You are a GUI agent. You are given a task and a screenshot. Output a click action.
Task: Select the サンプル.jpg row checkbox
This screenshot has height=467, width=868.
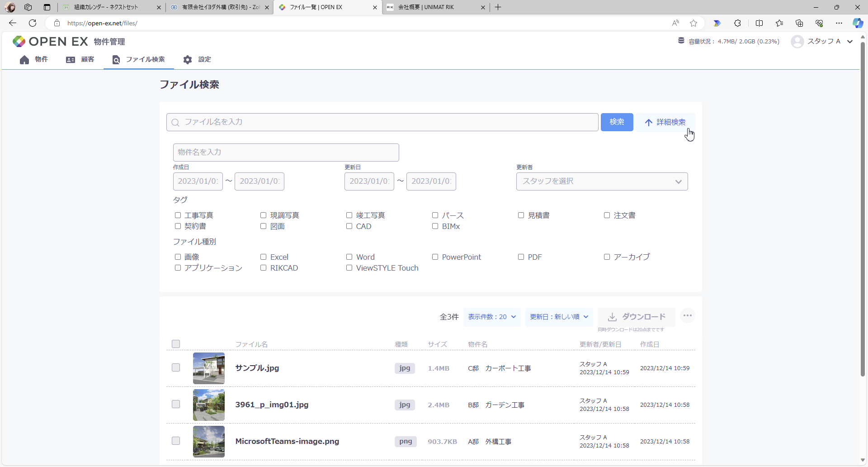[176, 367]
